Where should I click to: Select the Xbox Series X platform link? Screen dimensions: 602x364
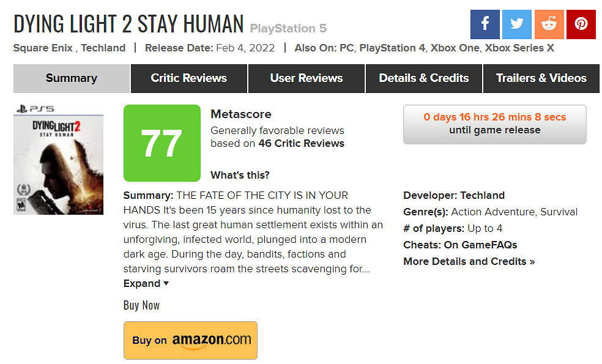[x=519, y=48]
